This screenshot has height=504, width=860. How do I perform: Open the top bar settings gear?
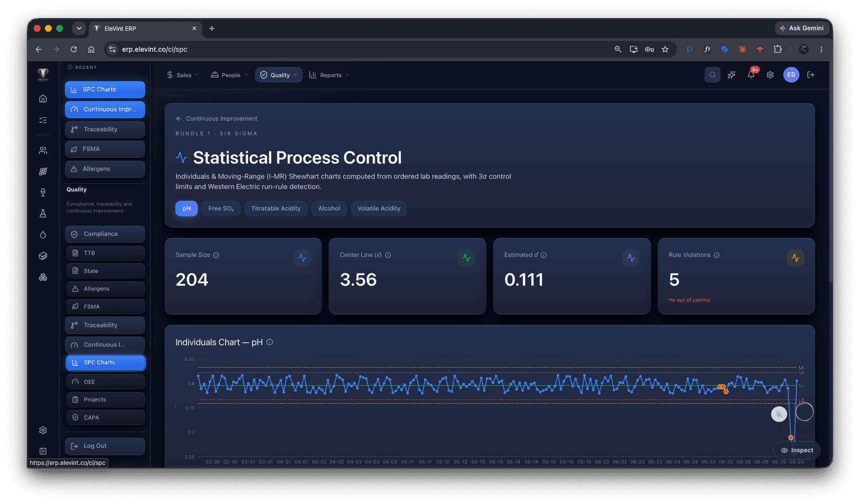click(770, 75)
